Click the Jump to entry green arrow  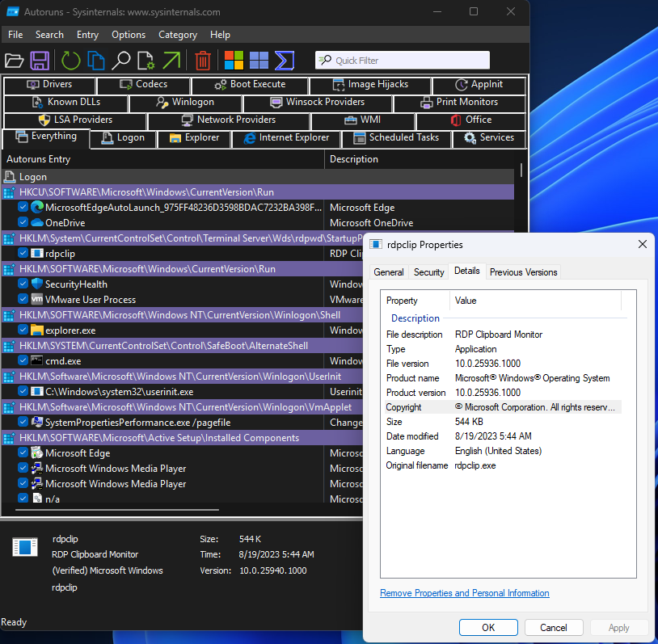171,61
